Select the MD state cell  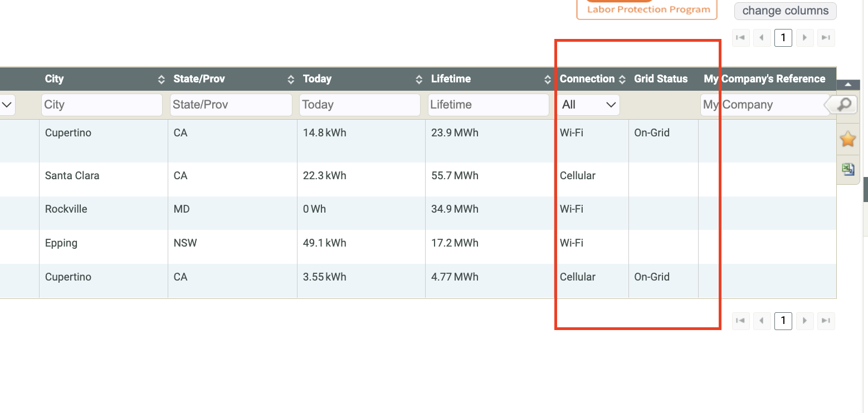pyautogui.click(x=181, y=209)
